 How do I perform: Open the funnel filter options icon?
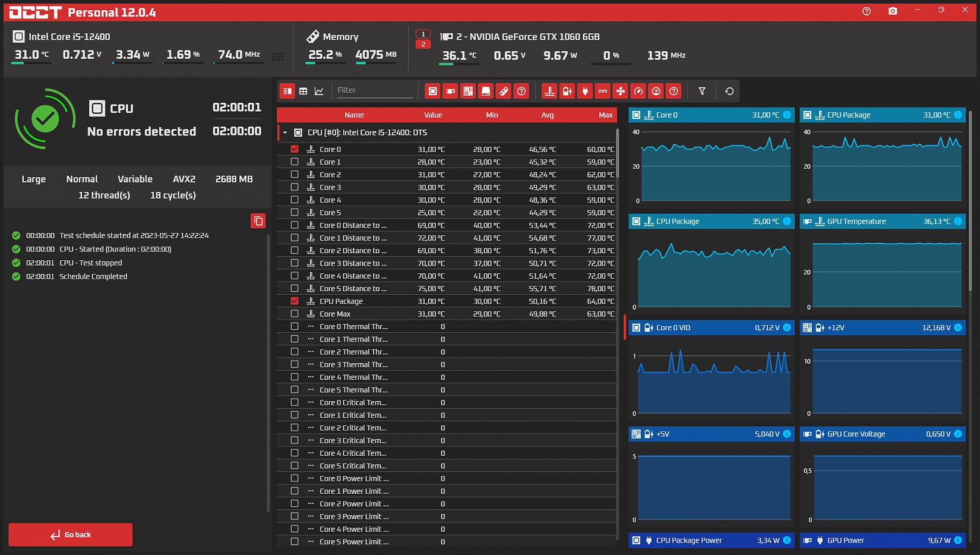[x=702, y=91]
